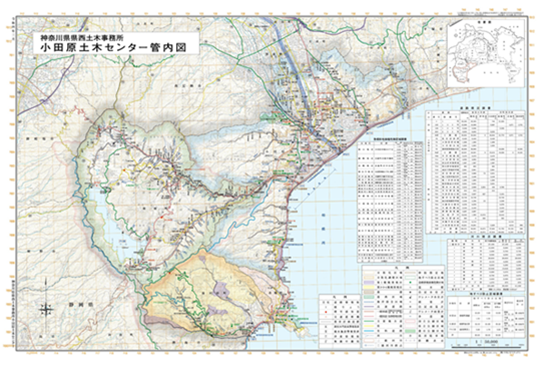Click the map title 小田原土木センター管内図
The width and height of the screenshot is (544, 367).
click(113, 47)
